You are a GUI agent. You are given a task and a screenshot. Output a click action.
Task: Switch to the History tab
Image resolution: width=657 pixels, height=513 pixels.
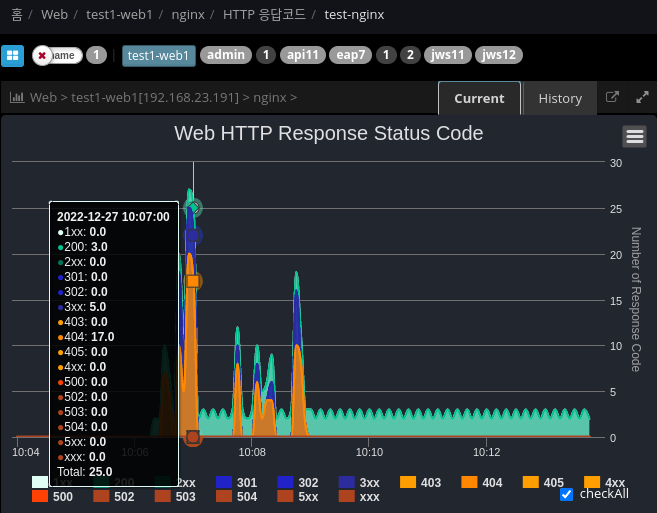pos(559,98)
